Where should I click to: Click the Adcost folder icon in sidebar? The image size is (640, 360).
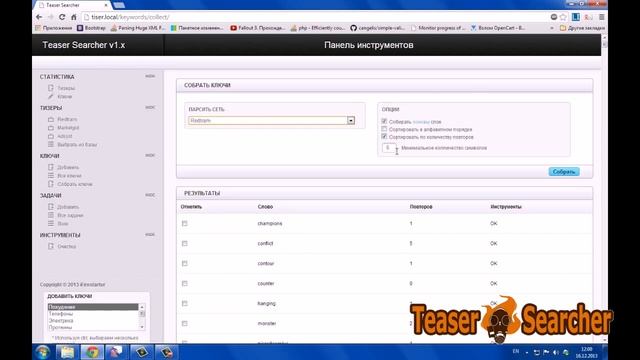tap(51, 136)
